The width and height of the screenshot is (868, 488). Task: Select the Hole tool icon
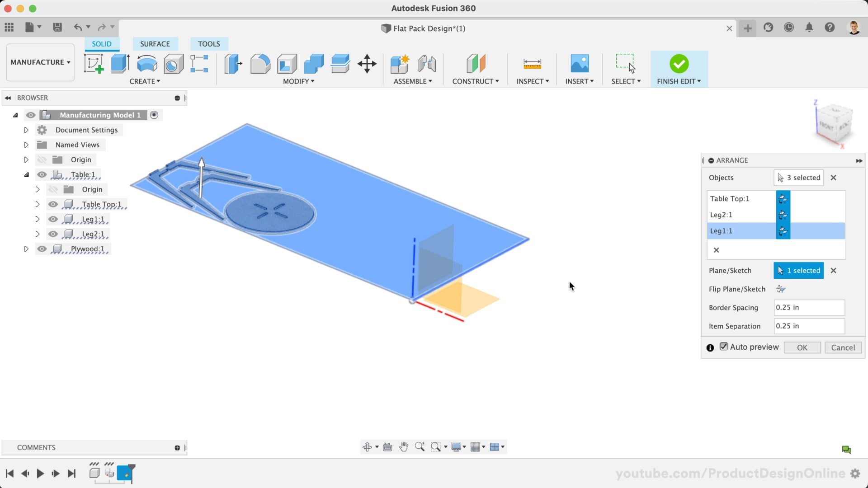(174, 64)
